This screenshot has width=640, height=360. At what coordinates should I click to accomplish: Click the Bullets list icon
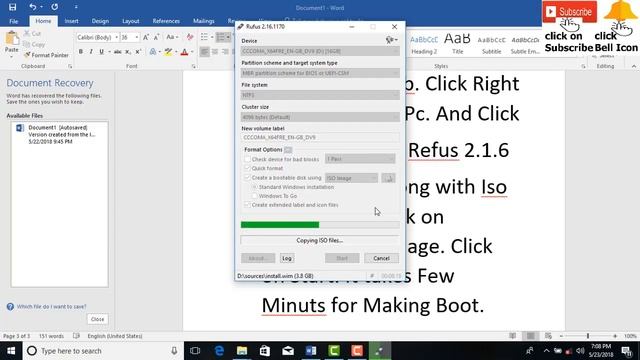click(x=204, y=37)
